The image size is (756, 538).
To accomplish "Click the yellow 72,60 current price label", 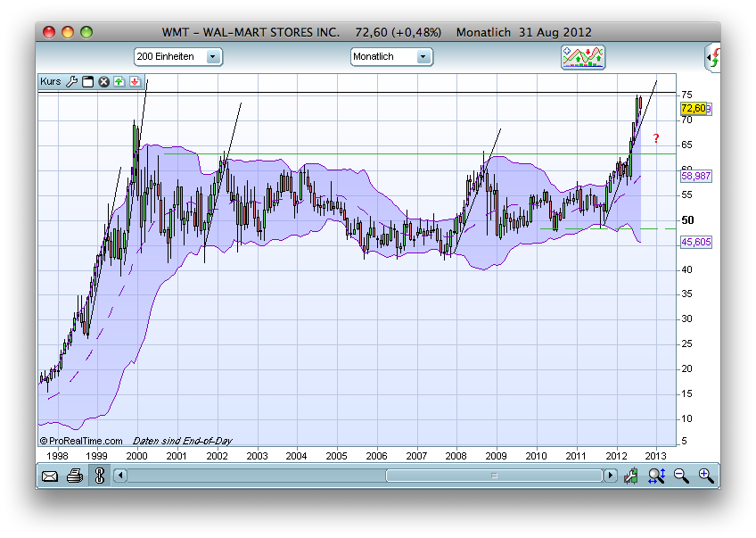I will 694,109.
